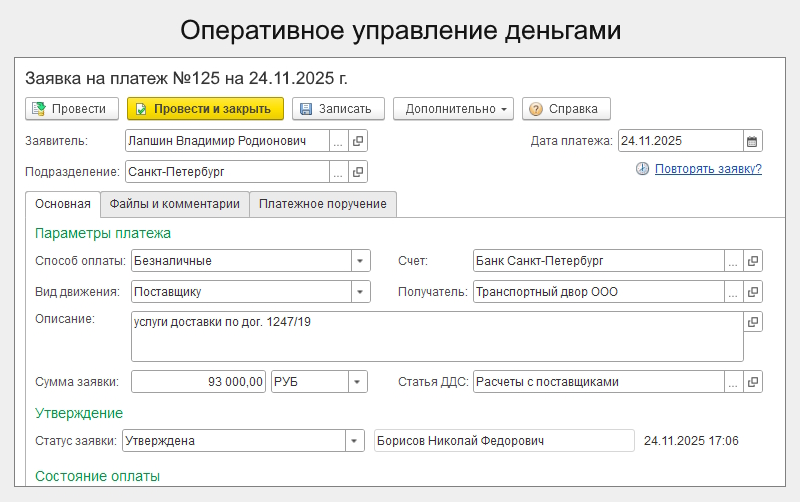The height and width of the screenshot is (502, 800).
Task: Open calendar picker for payment date
Action: click(x=752, y=141)
